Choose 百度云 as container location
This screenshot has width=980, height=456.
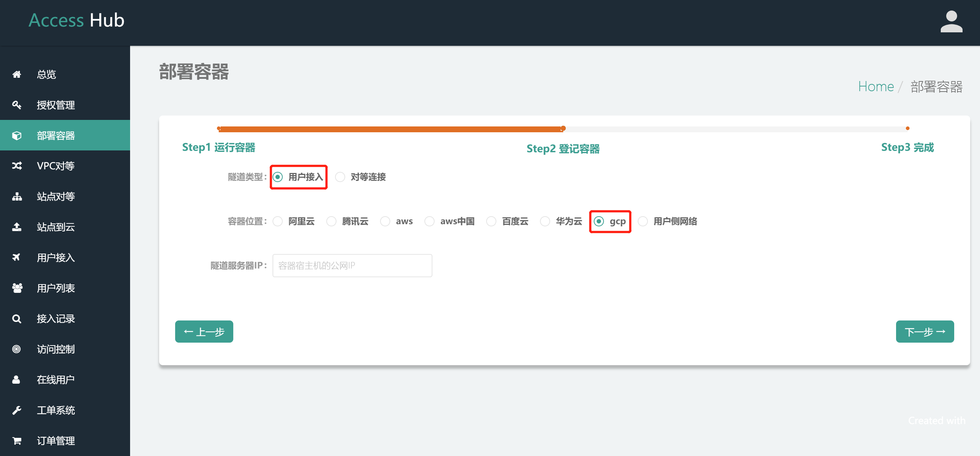(491, 221)
